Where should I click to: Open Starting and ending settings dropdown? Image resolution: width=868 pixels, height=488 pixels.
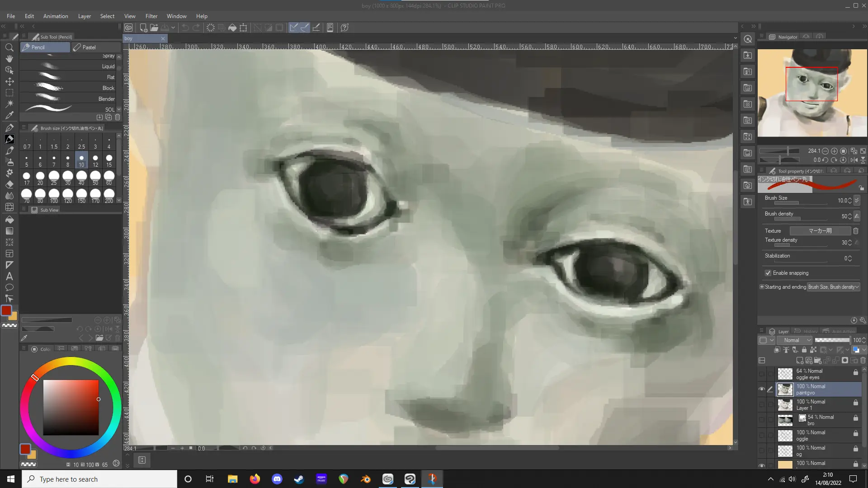point(833,287)
